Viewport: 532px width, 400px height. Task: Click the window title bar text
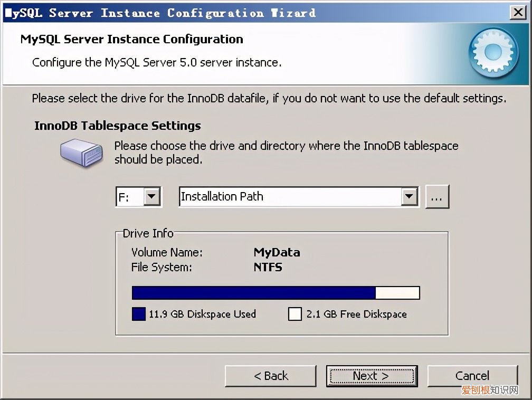pyautogui.click(x=158, y=12)
